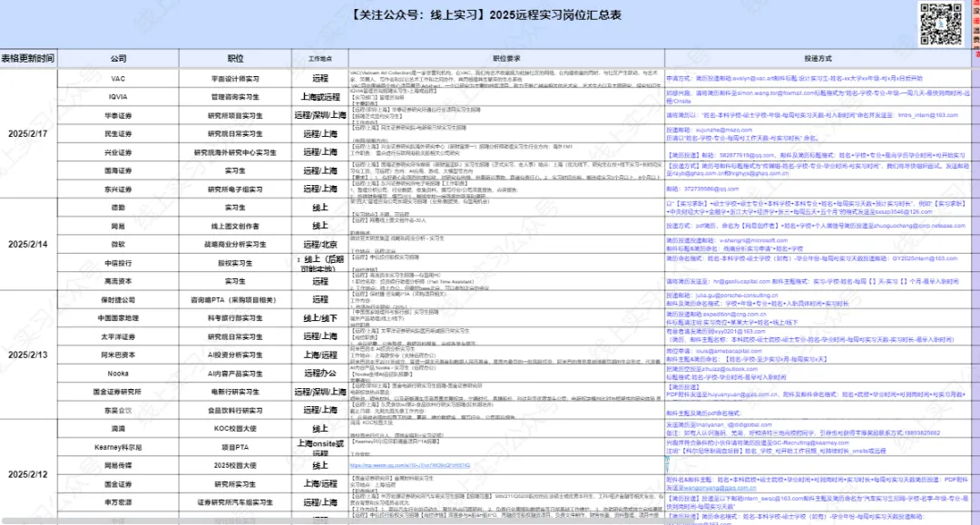The height and width of the screenshot is (525, 980).
Task: Select the company cell 'Nooka'
Action: (x=118, y=374)
